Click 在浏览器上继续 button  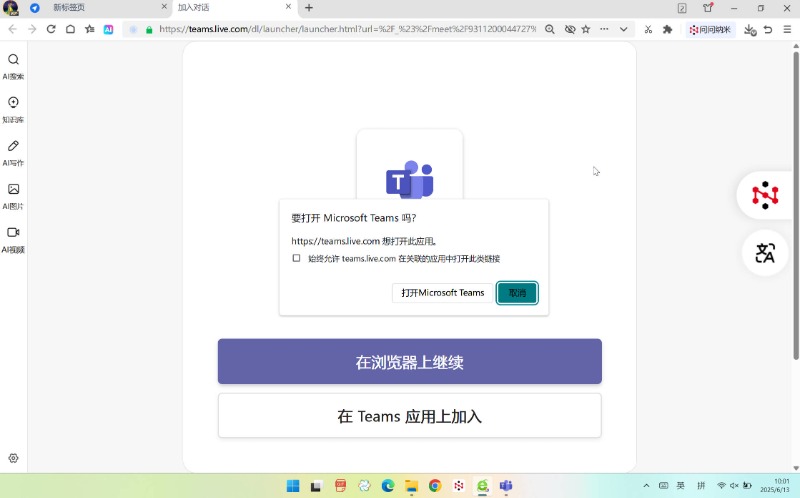point(409,362)
